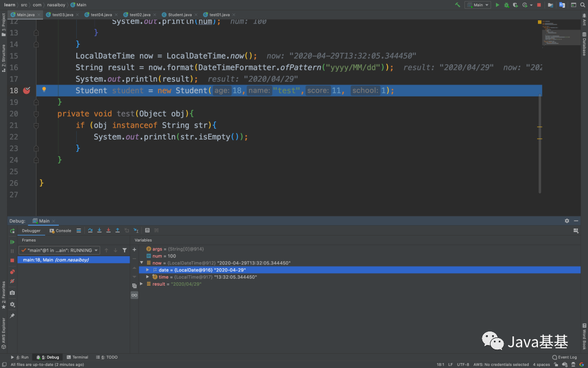The height and width of the screenshot is (368, 588).
Task: Close the Main.java editor tab
Action: (39, 15)
